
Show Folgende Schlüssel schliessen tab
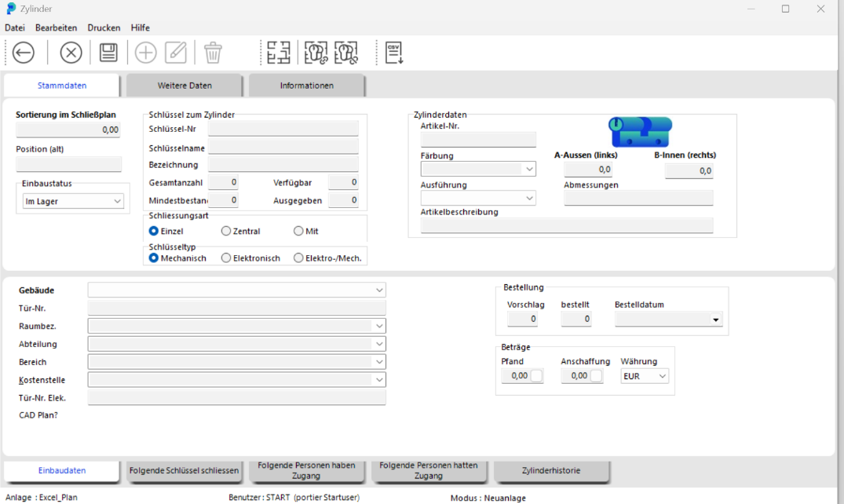(184, 470)
